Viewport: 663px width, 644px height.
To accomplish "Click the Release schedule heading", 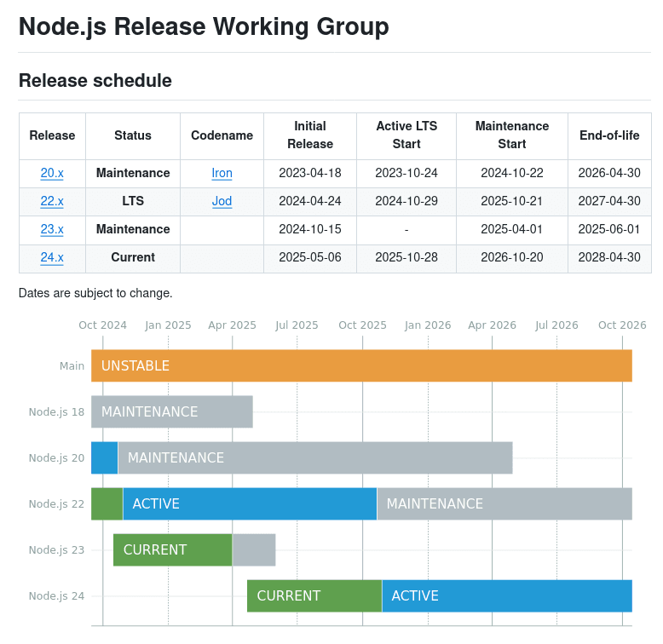I will pos(95,80).
